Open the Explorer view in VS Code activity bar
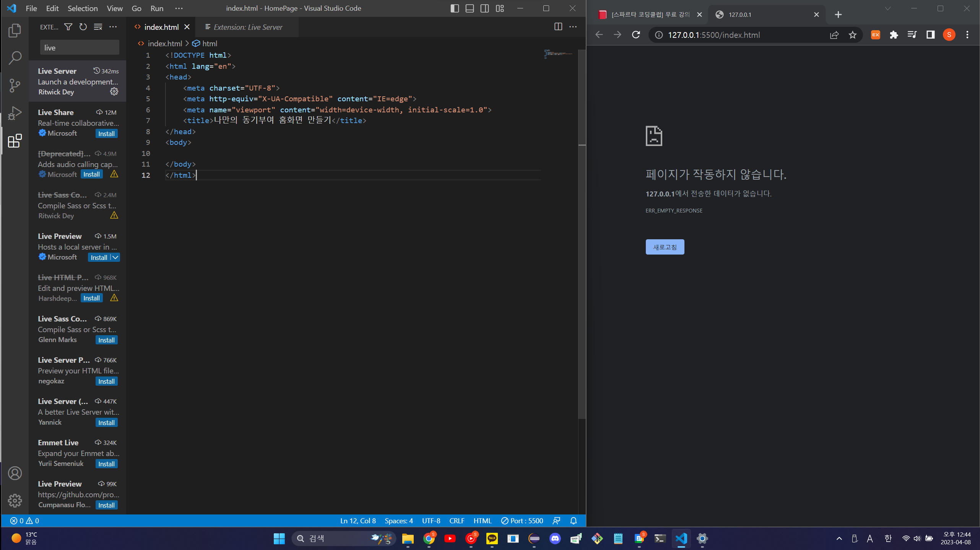980x550 pixels. tap(15, 31)
